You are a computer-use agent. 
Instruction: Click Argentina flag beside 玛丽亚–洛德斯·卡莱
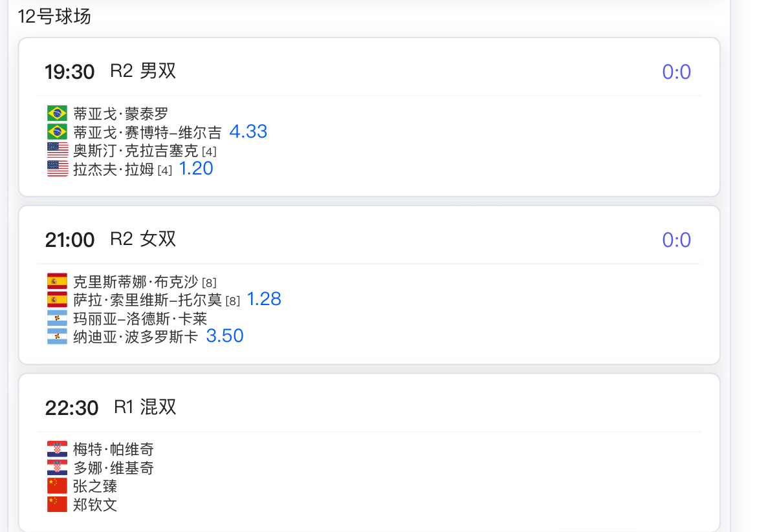(57, 318)
